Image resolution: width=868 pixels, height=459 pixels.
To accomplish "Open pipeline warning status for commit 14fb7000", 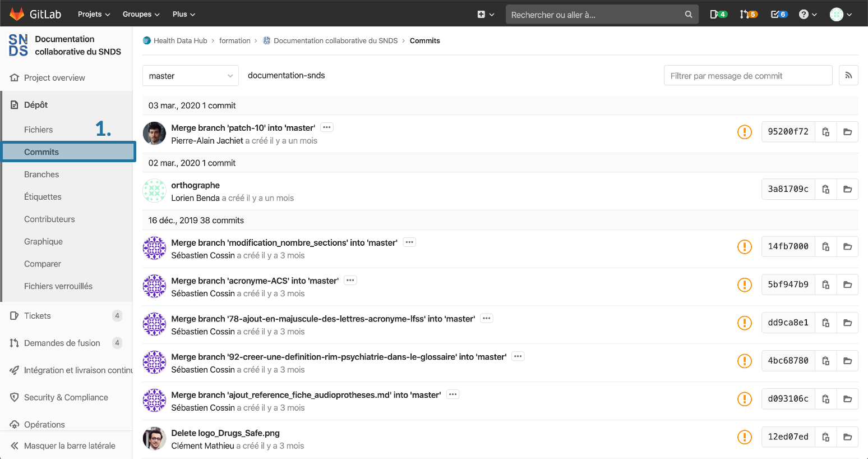I will point(744,246).
